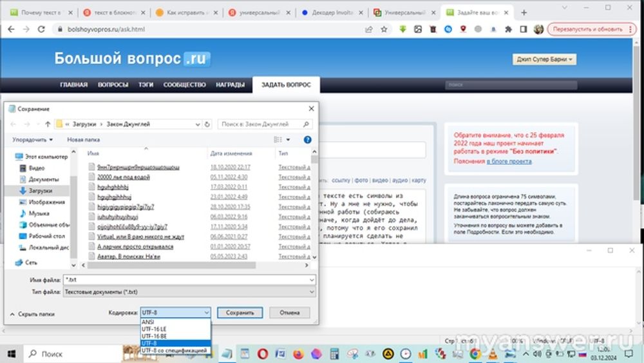
Task: Select Документы in the navigation pane
Action: (43, 179)
